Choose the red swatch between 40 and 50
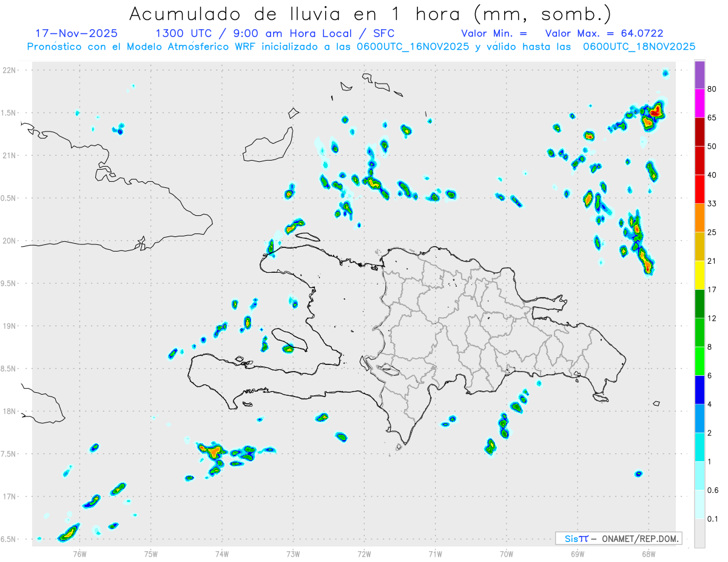The width and height of the screenshot is (728, 562). [x=699, y=161]
